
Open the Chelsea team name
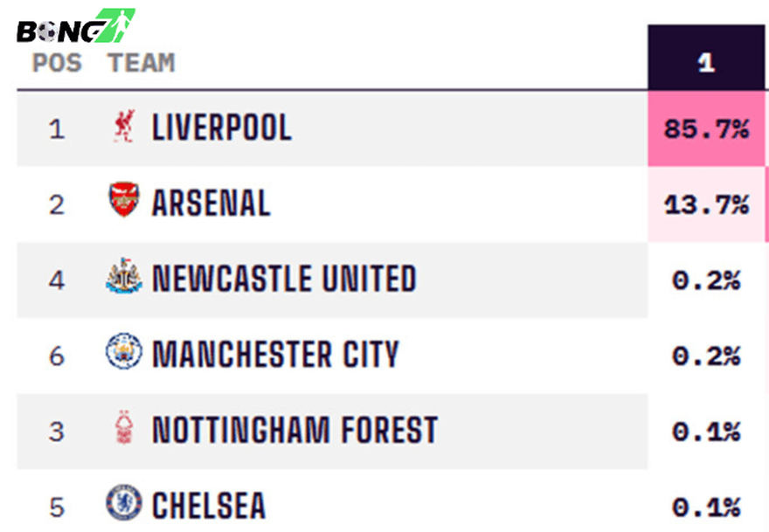[209, 506]
